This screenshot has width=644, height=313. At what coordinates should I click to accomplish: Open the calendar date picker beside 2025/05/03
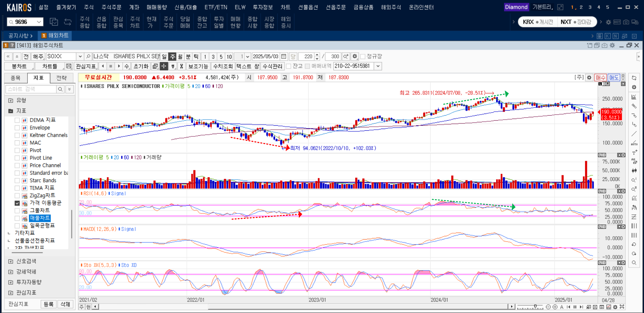click(x=284, y=56)
